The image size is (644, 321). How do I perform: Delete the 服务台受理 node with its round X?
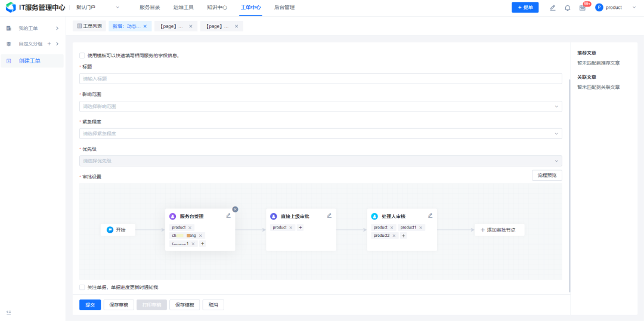235,209
